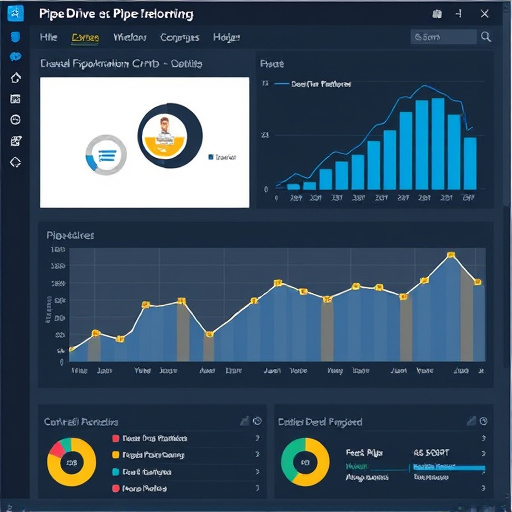Click the blue progress bar in bottom-right panel

tap(449, 468)
